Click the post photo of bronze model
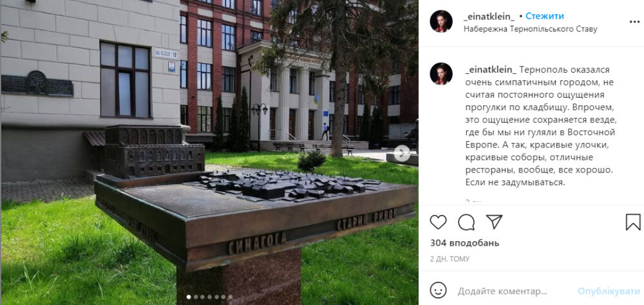The width and height of the screenshot is (644, 305). click(209, 152)
